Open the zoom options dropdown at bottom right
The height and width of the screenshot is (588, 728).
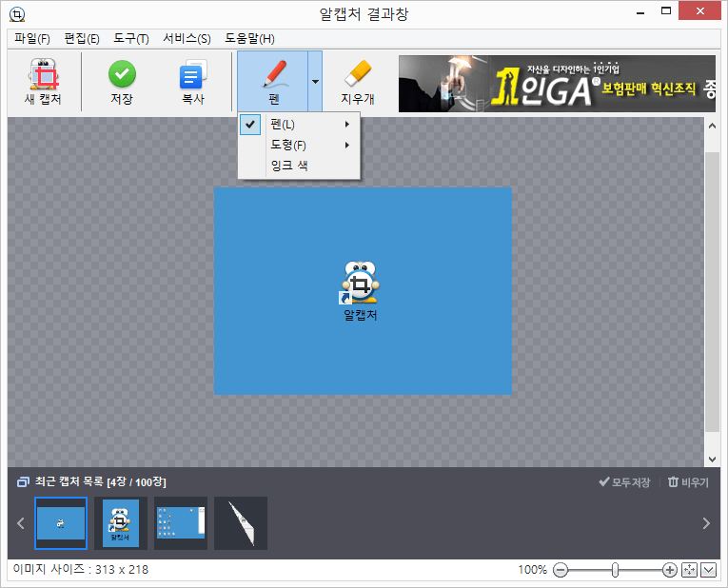point(708,570)
